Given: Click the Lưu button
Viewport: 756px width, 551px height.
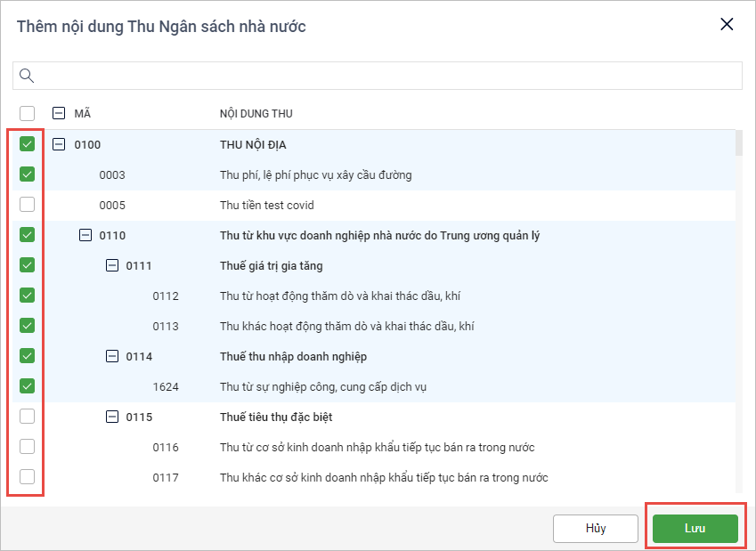Looking at the screenshot, I should click(x=695, y=528).
